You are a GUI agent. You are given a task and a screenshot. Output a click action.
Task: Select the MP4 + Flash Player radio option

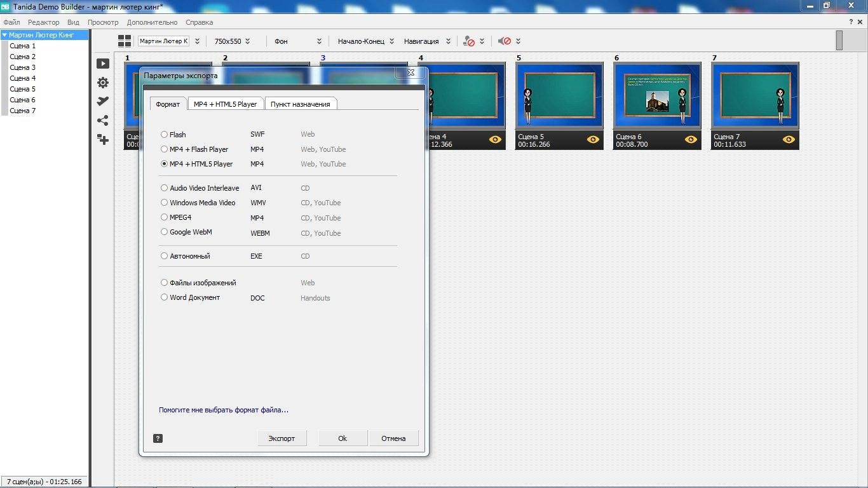click(x=165, y=149)
